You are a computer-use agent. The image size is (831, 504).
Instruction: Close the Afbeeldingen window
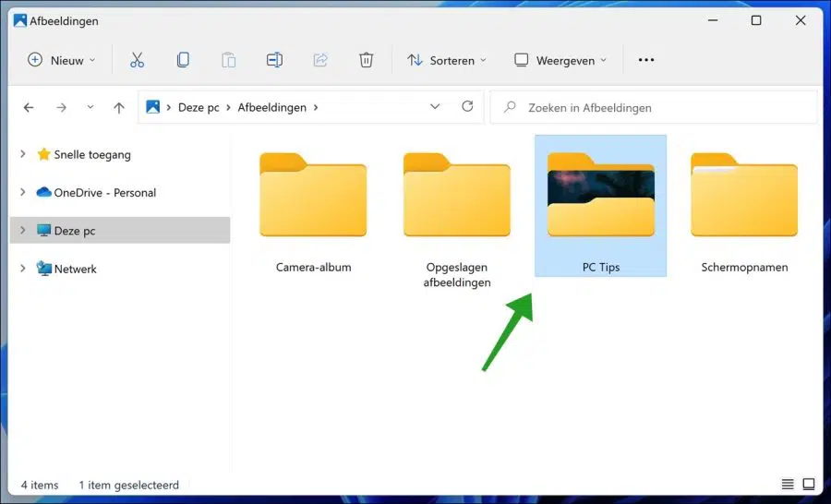click(x=801, y=20)
